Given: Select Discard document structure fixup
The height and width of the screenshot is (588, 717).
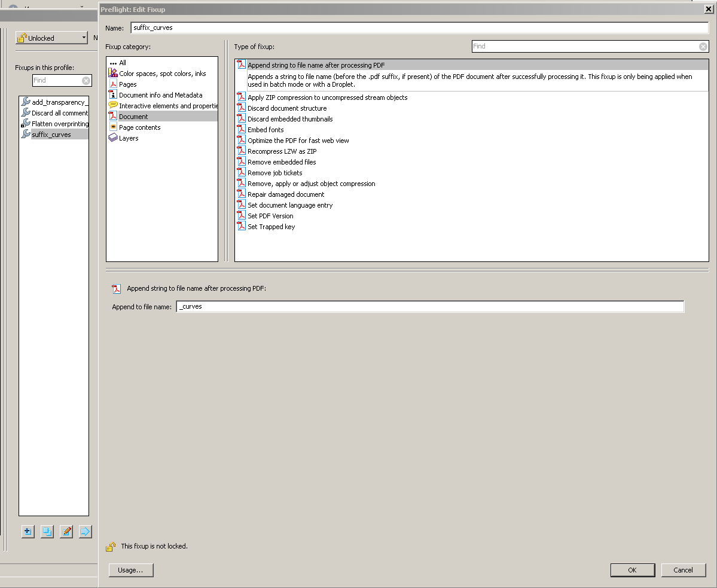Looking at the screenshot, I should [x=472, y=108].
